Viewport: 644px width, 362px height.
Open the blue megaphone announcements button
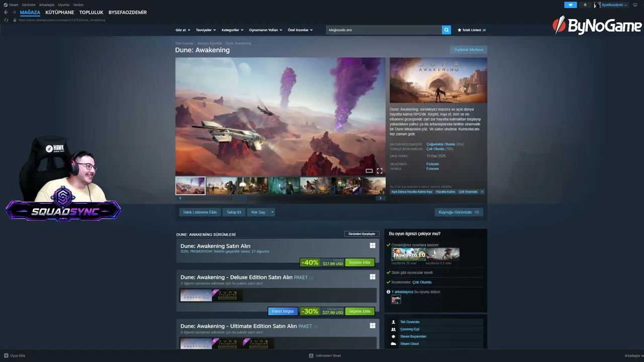(x=571, y=5)
